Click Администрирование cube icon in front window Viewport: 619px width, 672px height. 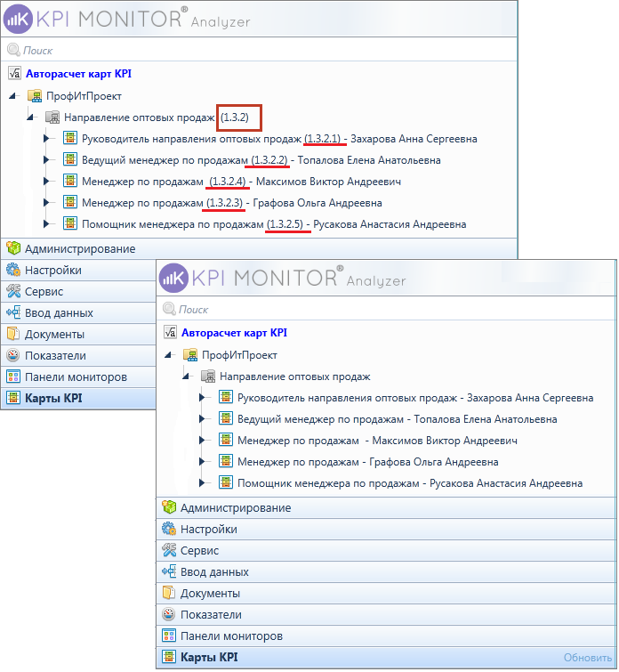click(169, 507)
